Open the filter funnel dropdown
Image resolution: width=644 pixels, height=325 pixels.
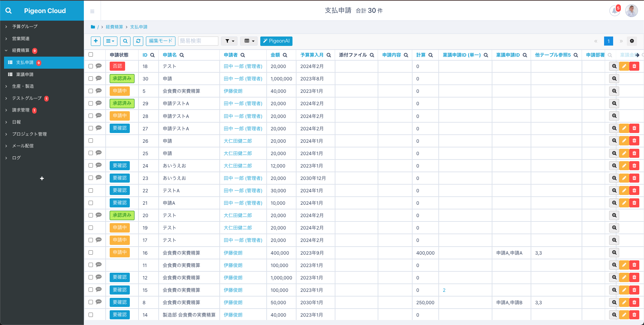(x=229, y=41)
